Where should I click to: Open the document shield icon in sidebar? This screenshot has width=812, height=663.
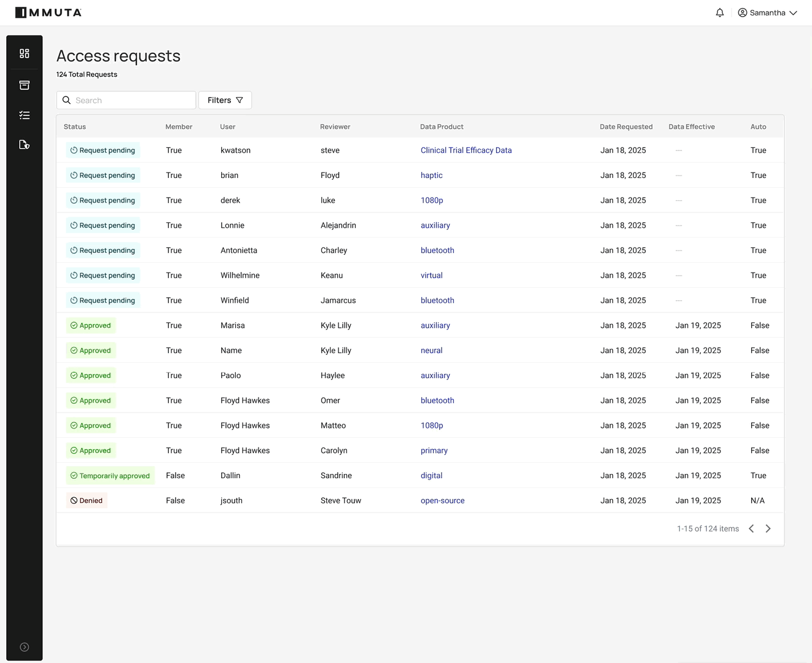[x=25, y=145]
